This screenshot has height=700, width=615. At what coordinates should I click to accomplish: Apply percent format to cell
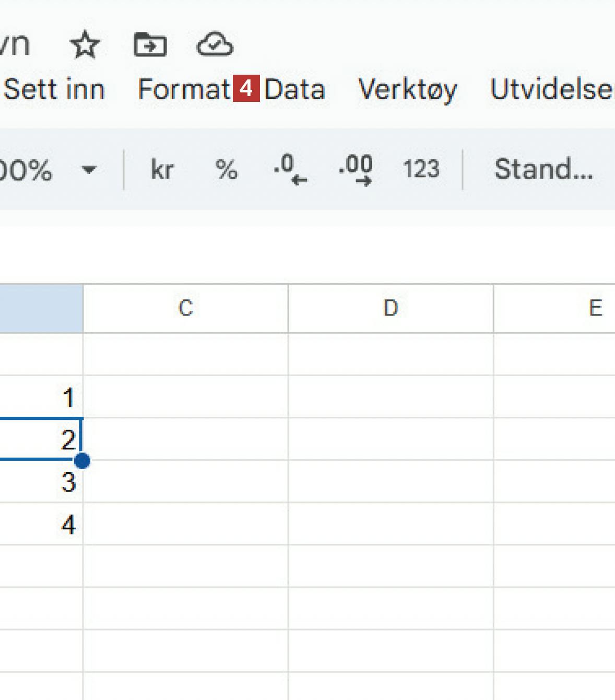(x=227, y=170)
